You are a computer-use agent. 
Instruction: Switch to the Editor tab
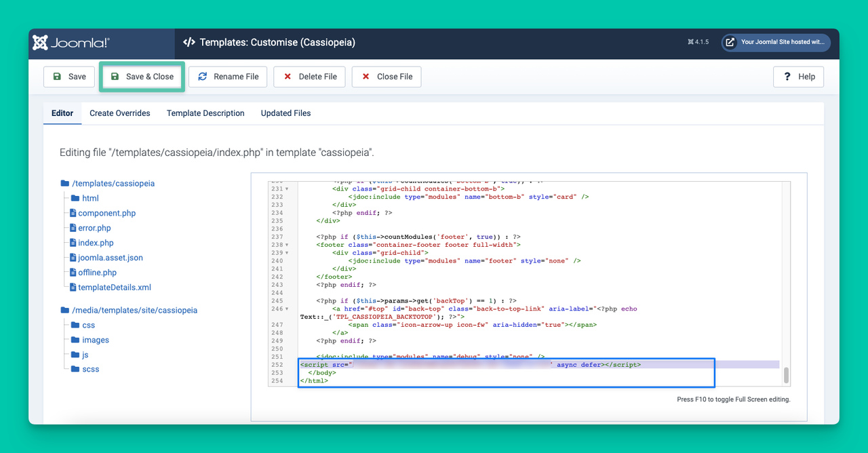tap(62, 113)
